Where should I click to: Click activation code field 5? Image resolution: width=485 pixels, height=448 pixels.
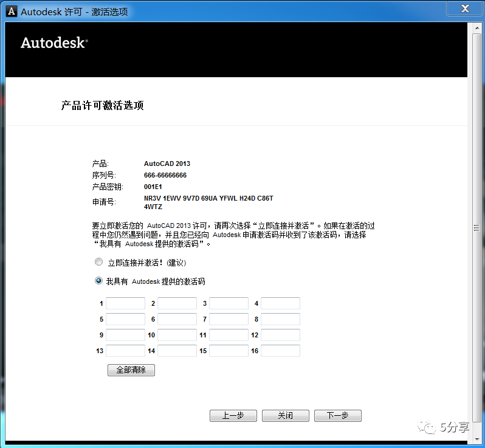pos(126,319)
